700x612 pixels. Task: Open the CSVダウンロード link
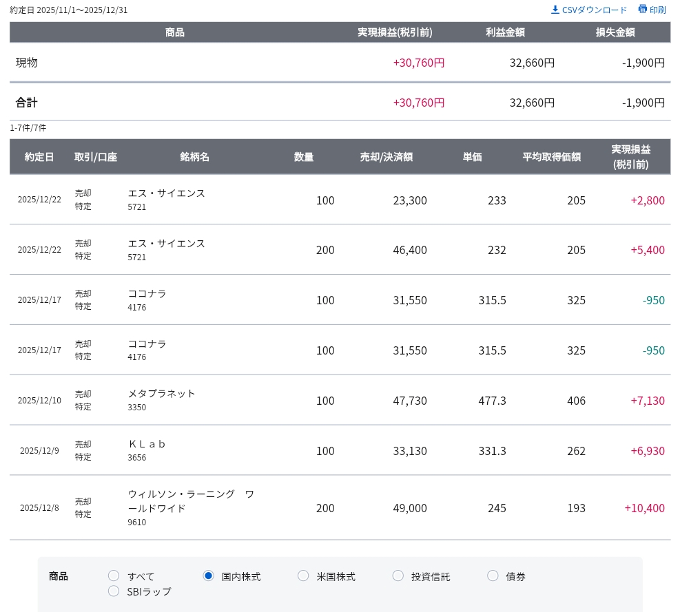click(589, 10)
